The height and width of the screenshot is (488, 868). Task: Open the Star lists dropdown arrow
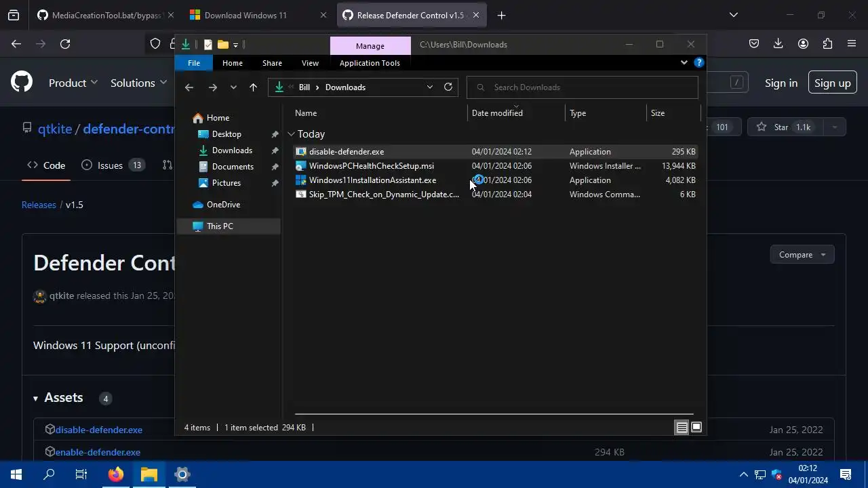click(x=834, y=127)
